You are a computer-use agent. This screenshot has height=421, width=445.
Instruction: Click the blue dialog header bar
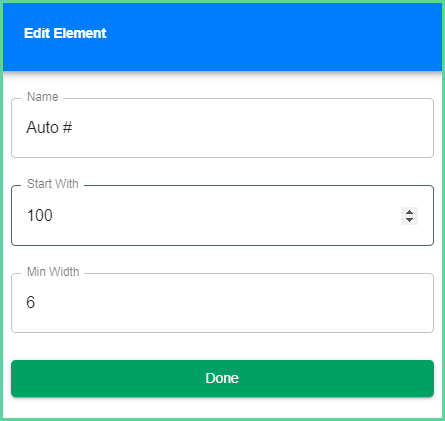coord(222,37)
